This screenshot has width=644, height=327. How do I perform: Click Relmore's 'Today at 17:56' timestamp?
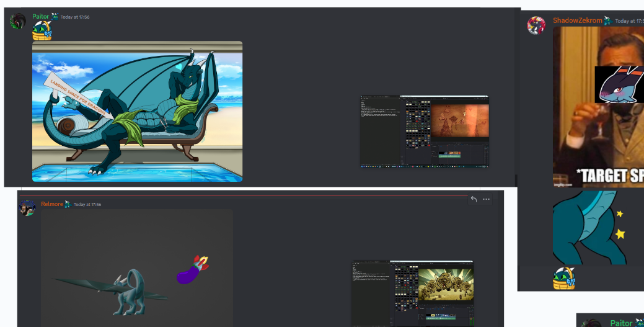coord(87,204)
